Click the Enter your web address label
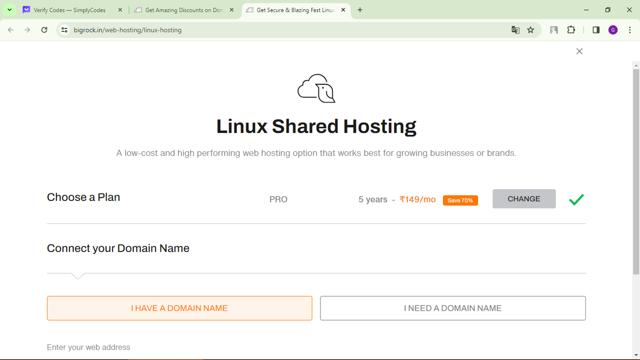Screen dimensions: 640x360 point(88,347)
